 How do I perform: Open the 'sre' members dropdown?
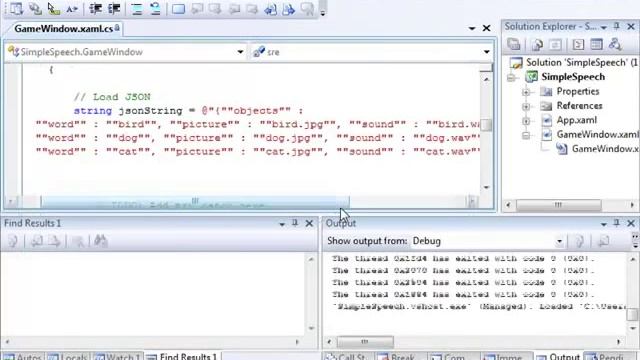tap(487, 52)
